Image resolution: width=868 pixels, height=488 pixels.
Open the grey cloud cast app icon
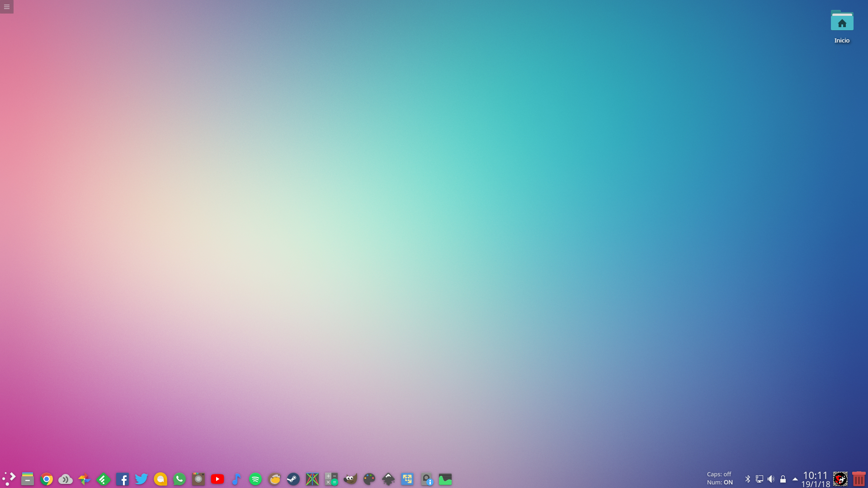66,479
